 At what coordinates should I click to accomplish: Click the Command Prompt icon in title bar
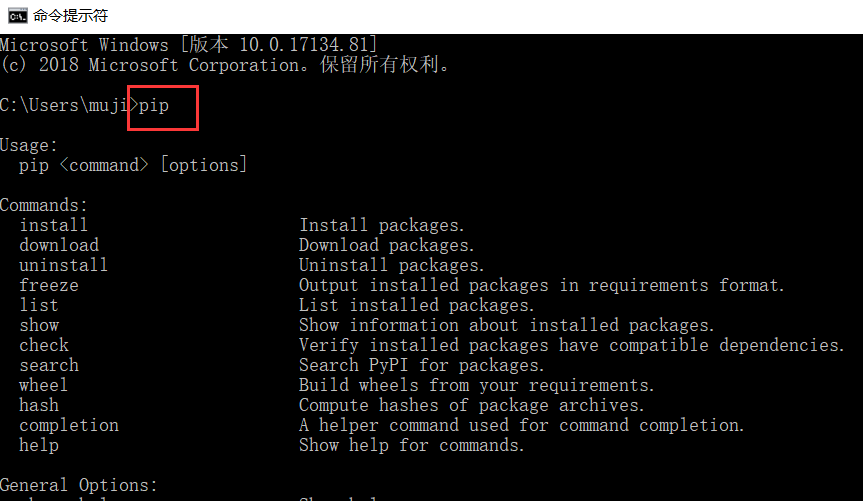(x=17, y=16)
